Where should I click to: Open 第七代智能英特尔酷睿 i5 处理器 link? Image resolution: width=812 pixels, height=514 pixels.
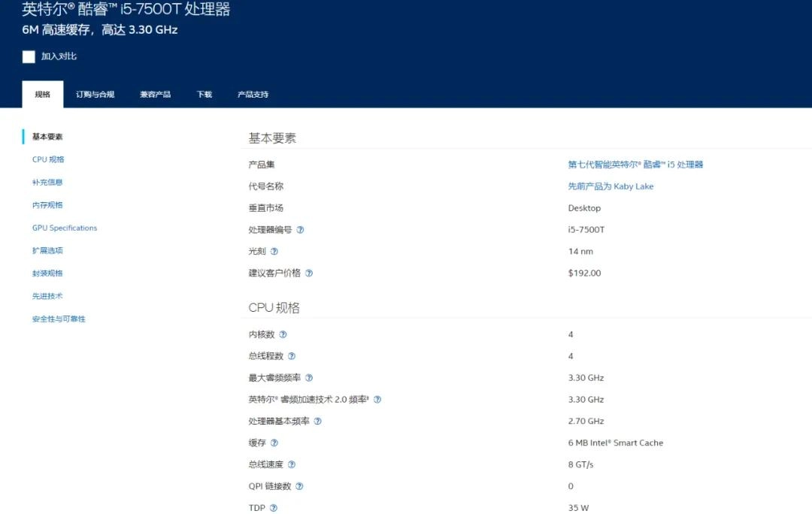coord(635,165)
